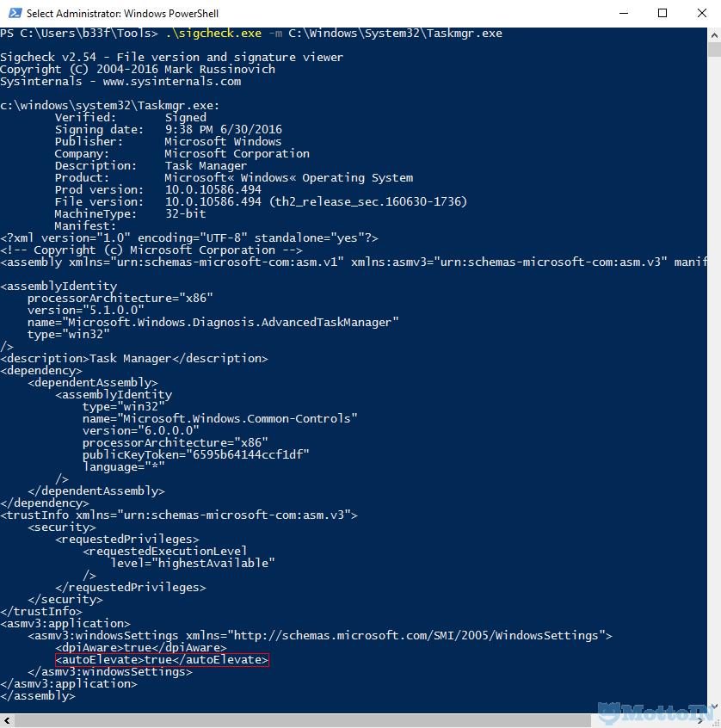Image resolution: width=721 pixels, height=728 pixels.
Task: Click the 'Select Administrator: Windows PowerShell' window title
Action: [122, 14]
